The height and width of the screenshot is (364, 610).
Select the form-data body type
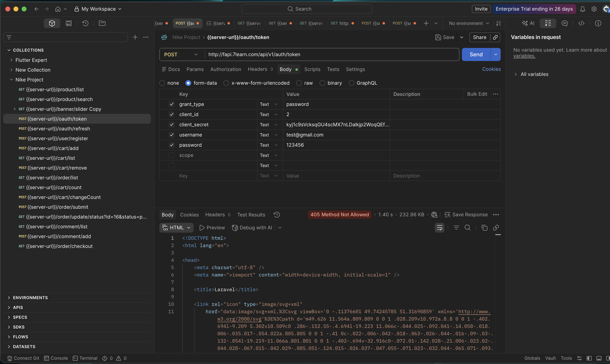pos(188,83)
